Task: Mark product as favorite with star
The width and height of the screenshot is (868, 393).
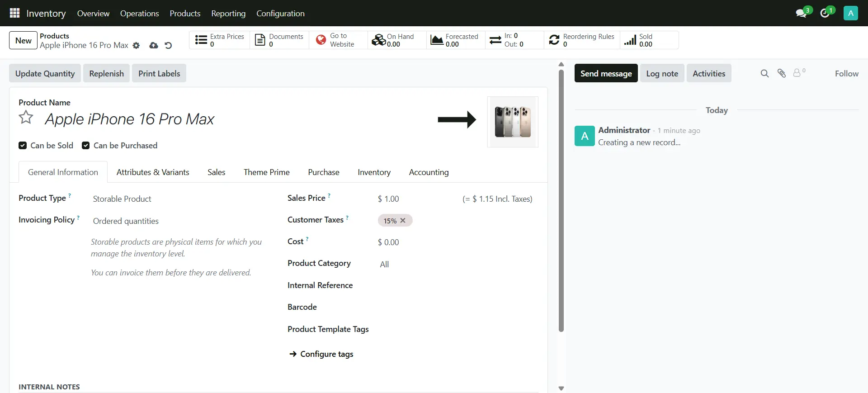Action: [x=26, y=118]
